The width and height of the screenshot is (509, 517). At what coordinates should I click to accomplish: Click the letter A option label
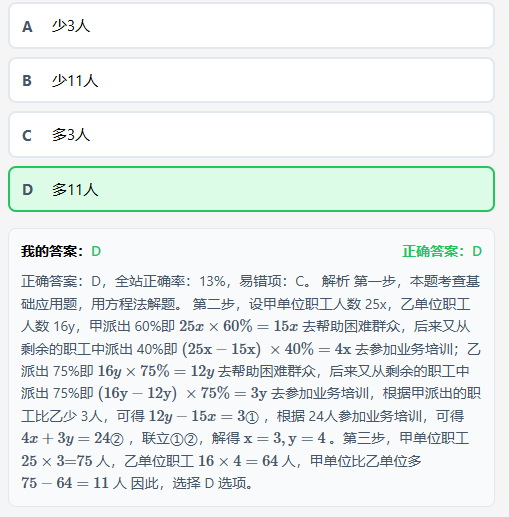pyautogui.click(x=27, y=27)
